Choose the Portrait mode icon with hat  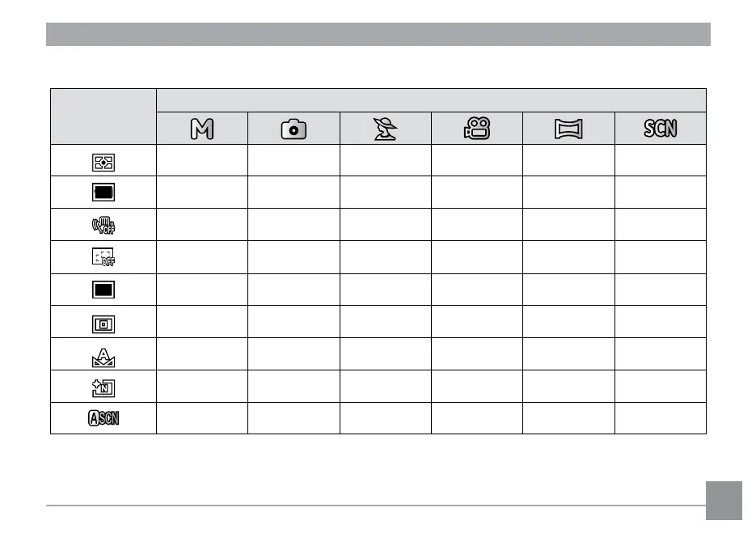click(x=385, y=128)
